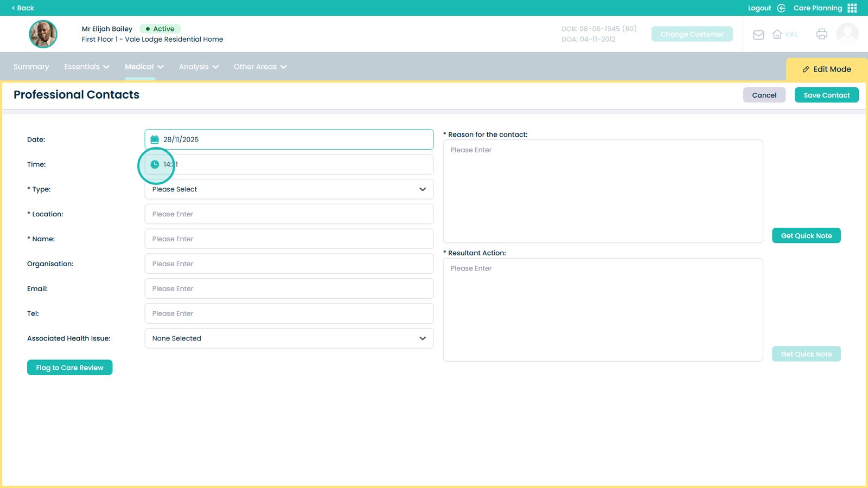Expand the Essentials menu
868x488 pixels.
87,67
